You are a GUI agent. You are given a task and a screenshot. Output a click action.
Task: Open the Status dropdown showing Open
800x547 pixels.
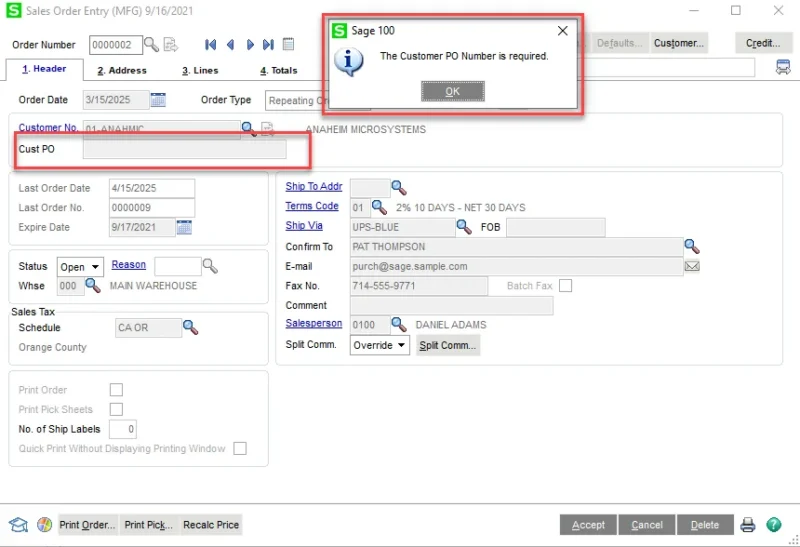(80, 267)
